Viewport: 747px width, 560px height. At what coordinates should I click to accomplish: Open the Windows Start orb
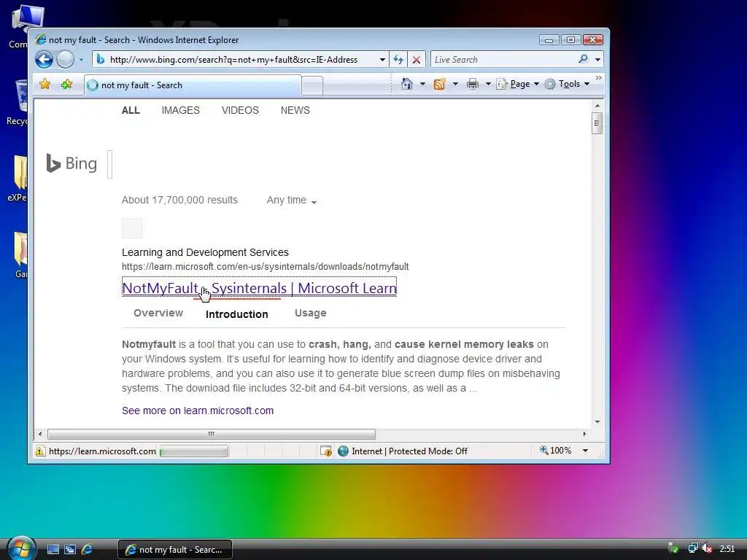click(x=21, y=548)
